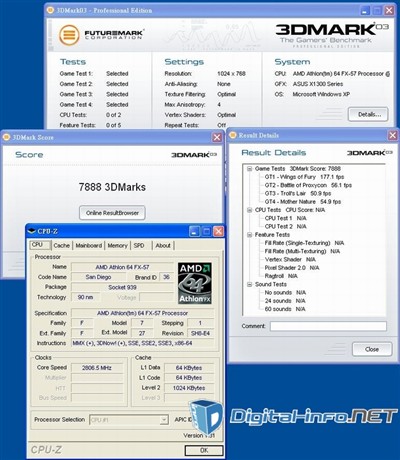The height and width of the screenshot is (460, 400).
Task: Close the 3DMark Score window
Action: coord(217,137)
